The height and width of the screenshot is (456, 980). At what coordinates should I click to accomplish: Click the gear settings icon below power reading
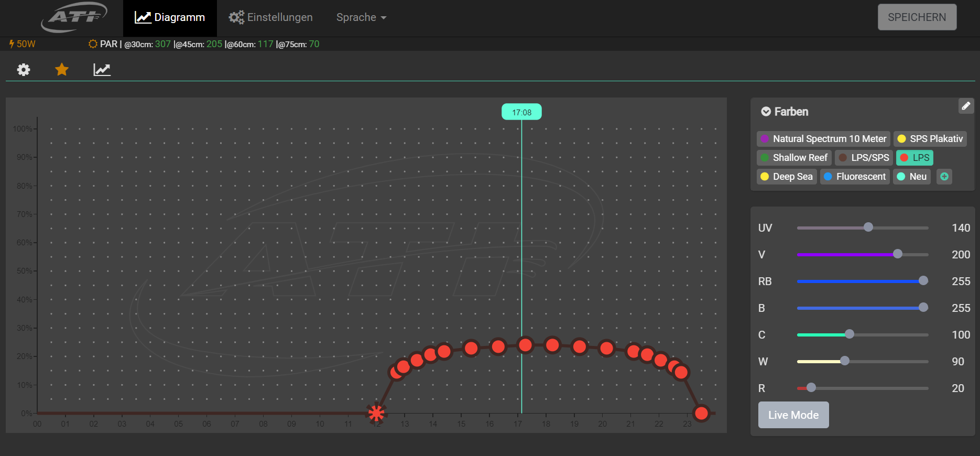24,70
